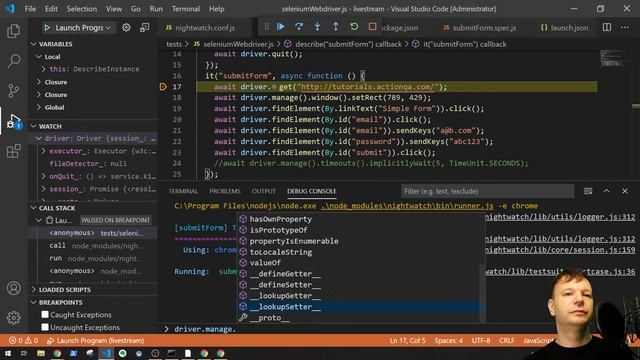640x360 pixels.
Task: Clear the debug console output
Action: pos(588,191)
